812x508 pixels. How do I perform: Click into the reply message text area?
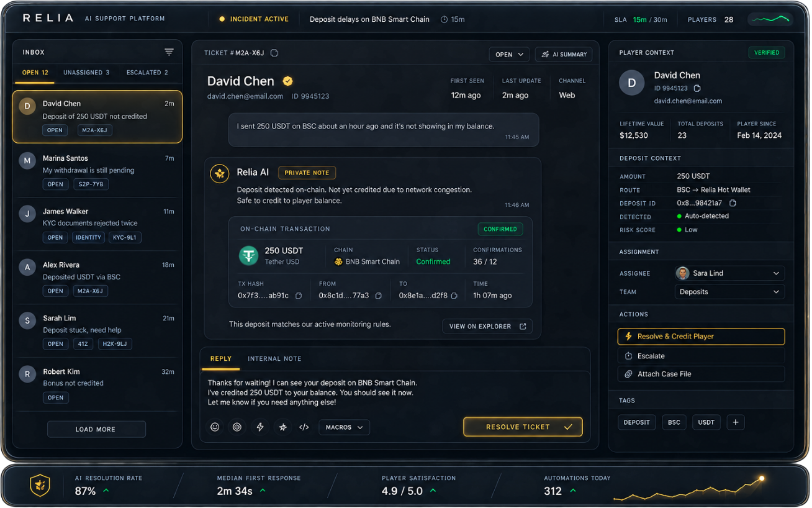(395, 392)
